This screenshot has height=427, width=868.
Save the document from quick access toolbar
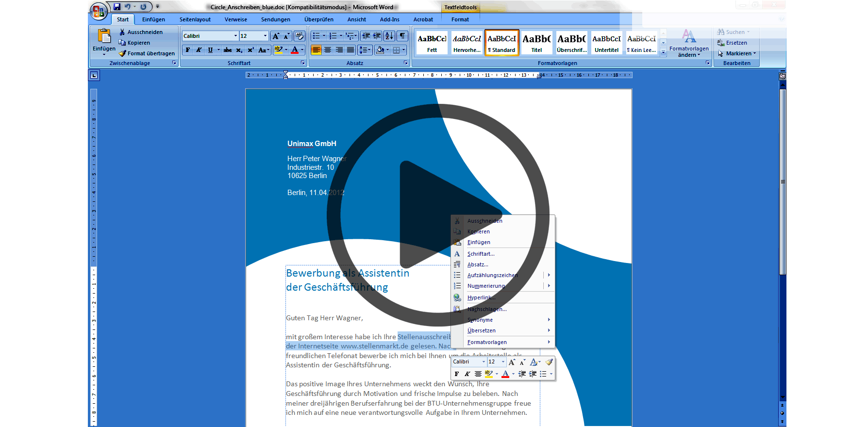tap(117, 7)
